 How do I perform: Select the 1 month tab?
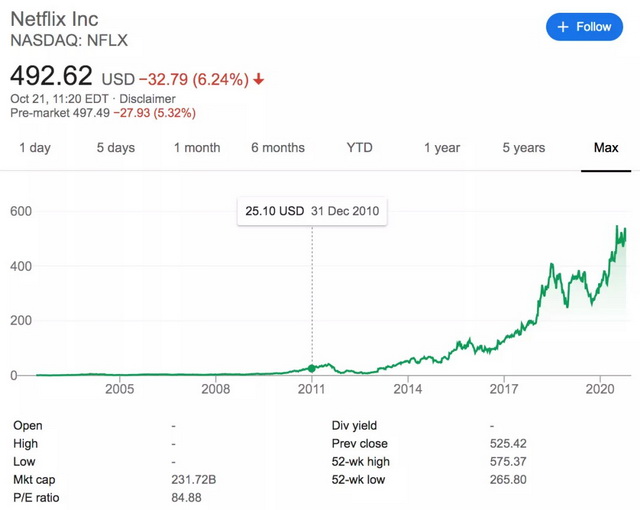point(196,148)
